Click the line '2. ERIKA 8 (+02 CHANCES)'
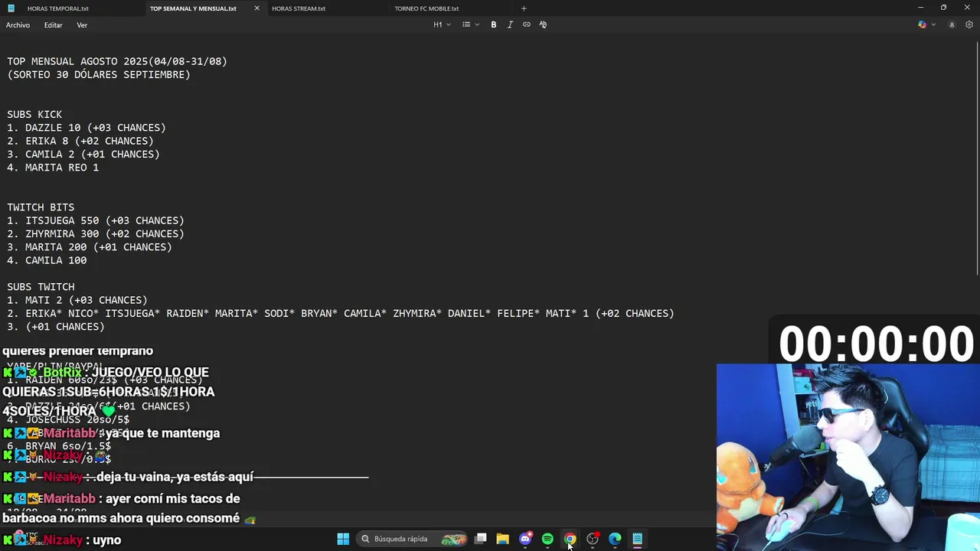980x551 pixels. coord(80,141)
